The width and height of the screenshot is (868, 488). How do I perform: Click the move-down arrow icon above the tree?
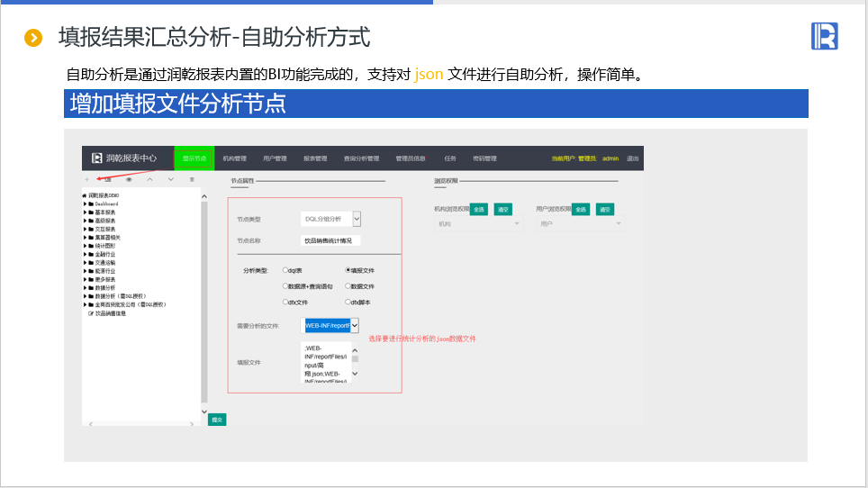(170, 179)
